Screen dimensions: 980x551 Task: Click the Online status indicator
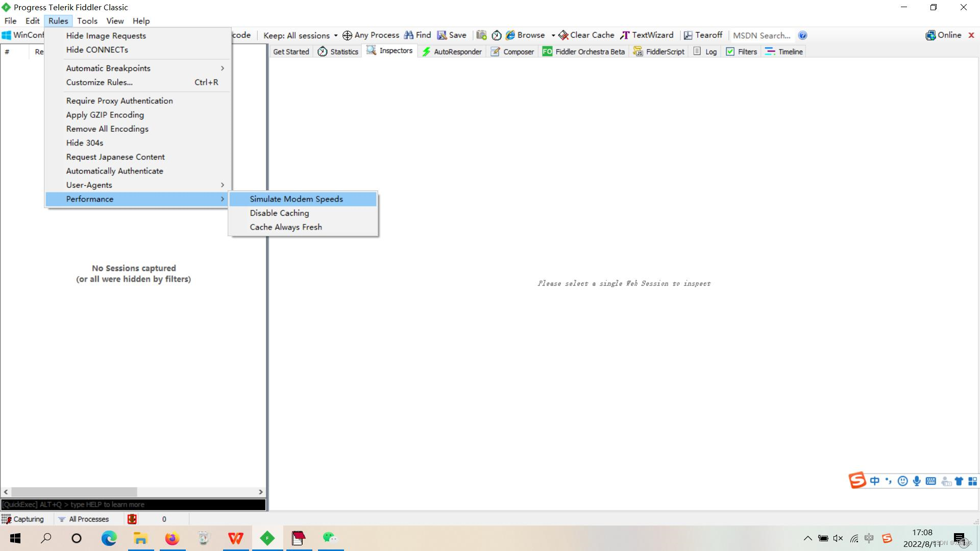point(943,35)
